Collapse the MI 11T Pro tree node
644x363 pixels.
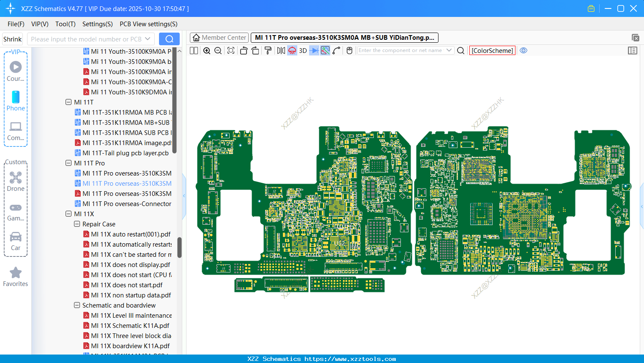click(69, 163)
